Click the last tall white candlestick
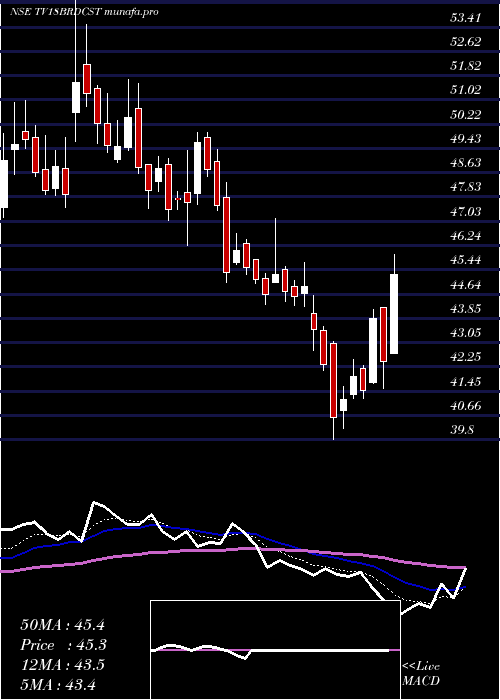Screen dimensions: 500x700 point(394,314)
